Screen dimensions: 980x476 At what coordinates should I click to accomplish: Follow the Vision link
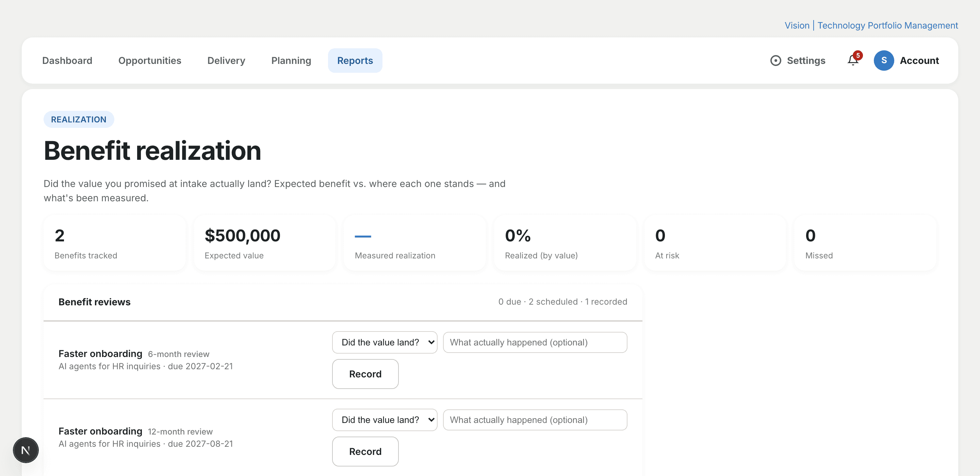click(797, 26)
